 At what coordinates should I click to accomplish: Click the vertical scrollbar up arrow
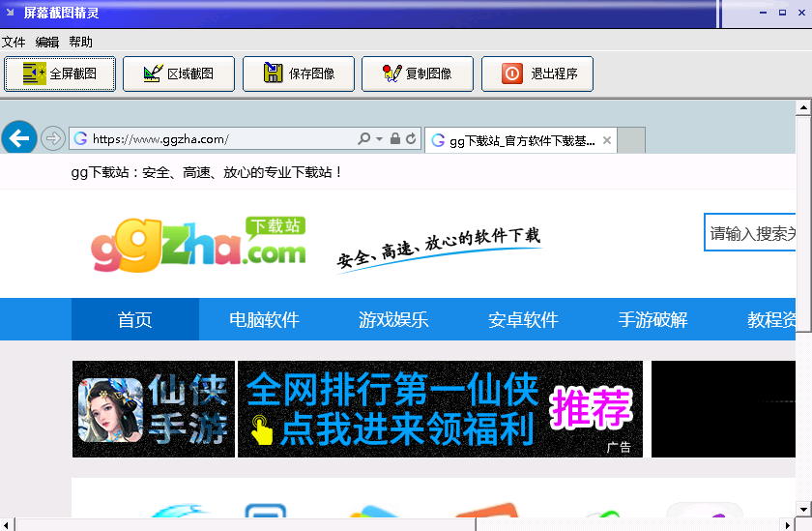(803, 107)
